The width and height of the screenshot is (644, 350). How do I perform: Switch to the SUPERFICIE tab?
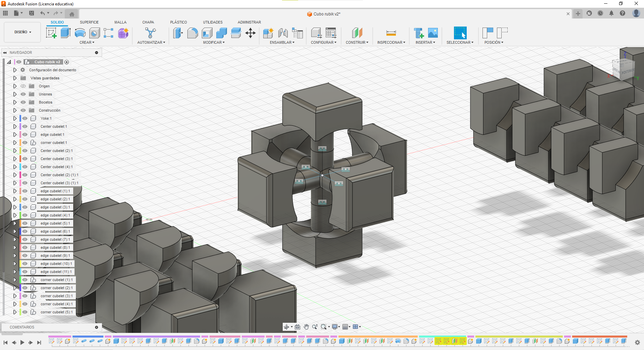[89, 22]
